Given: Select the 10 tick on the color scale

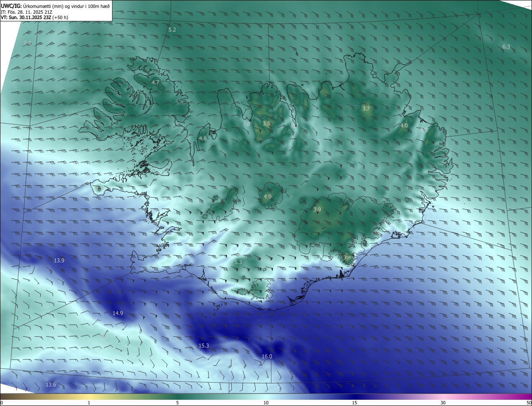Looking at the screenshot, I should [266, 403].
